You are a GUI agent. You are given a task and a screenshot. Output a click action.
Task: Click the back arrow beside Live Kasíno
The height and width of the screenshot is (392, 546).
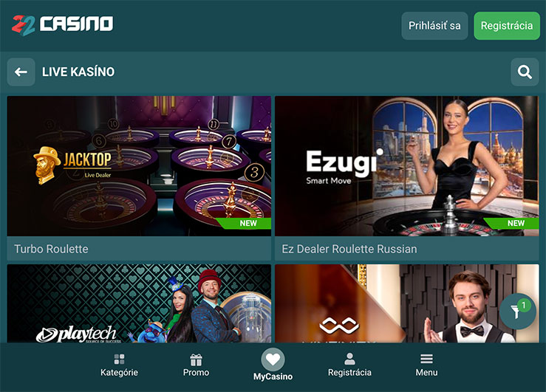[21, 72]
